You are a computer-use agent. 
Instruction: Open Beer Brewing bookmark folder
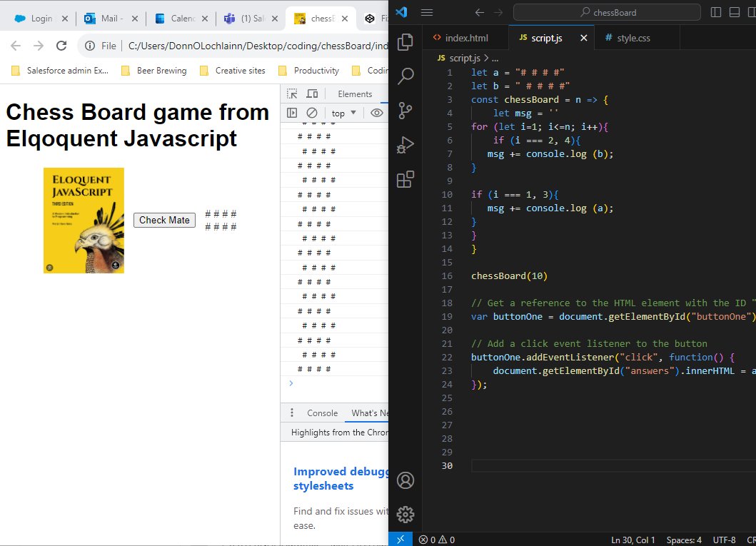click(x=154, y=71)
